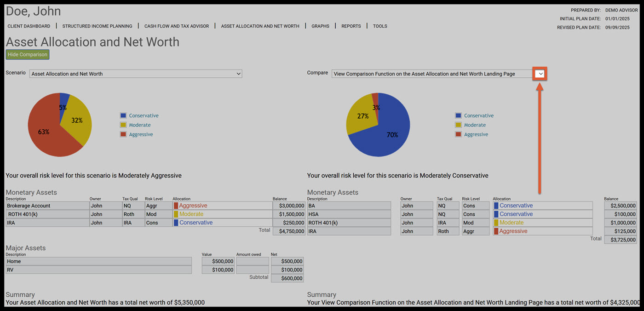The height and width of the screenshot is (311, 644).
Task: Click Aggressive legend link in left chart
Action: [141, 134]
